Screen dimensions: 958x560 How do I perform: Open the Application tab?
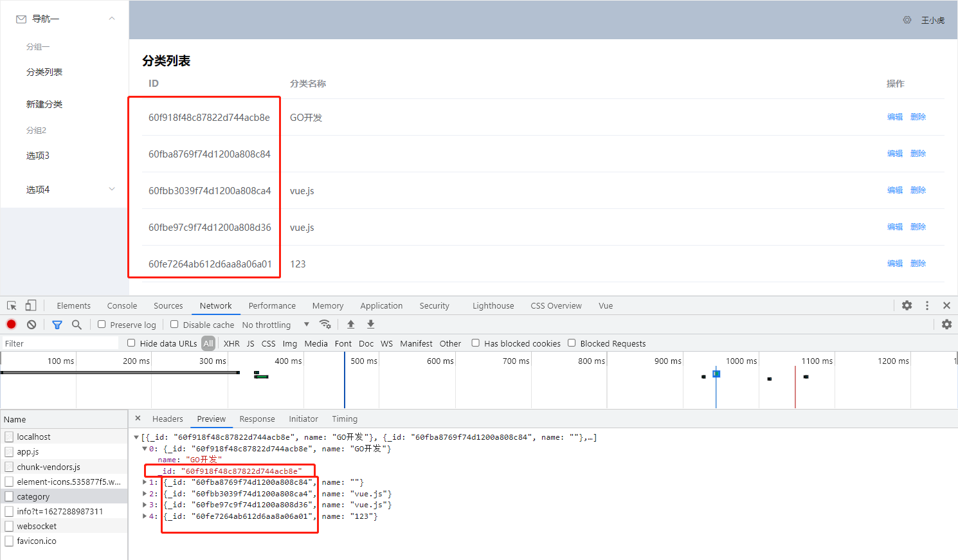381,306
